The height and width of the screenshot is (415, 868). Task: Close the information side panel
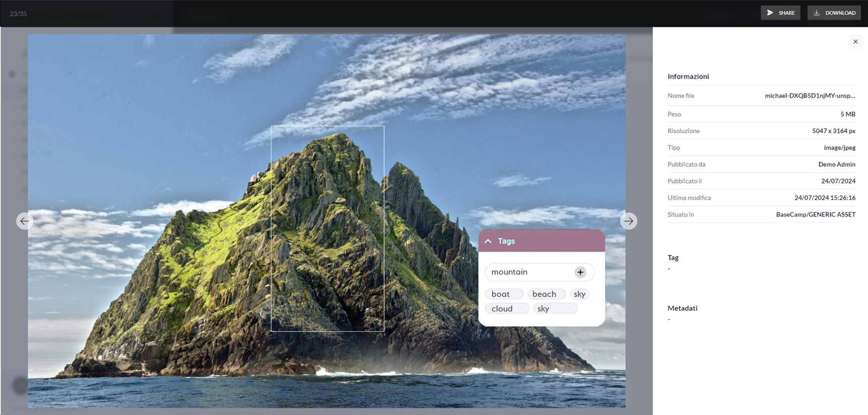pos(855,42)
